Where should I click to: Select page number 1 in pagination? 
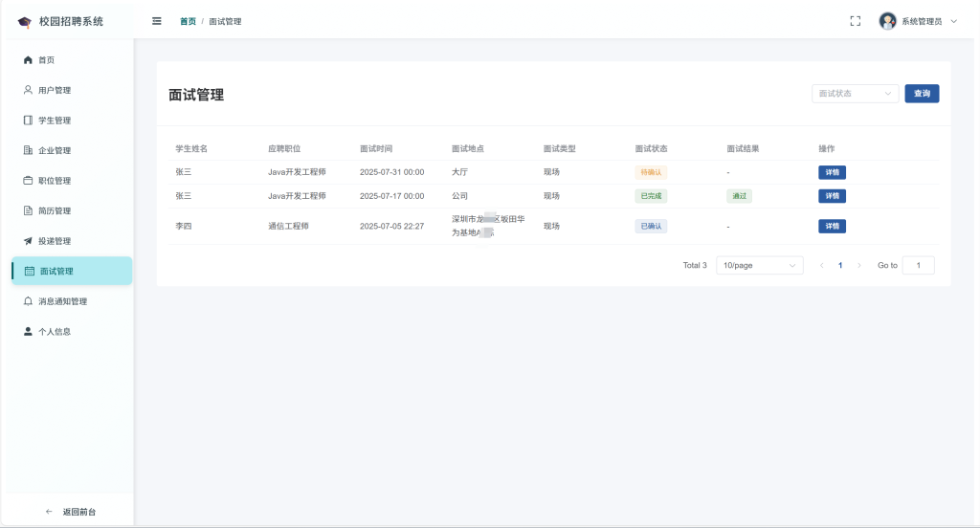click(x=840, y=266)
